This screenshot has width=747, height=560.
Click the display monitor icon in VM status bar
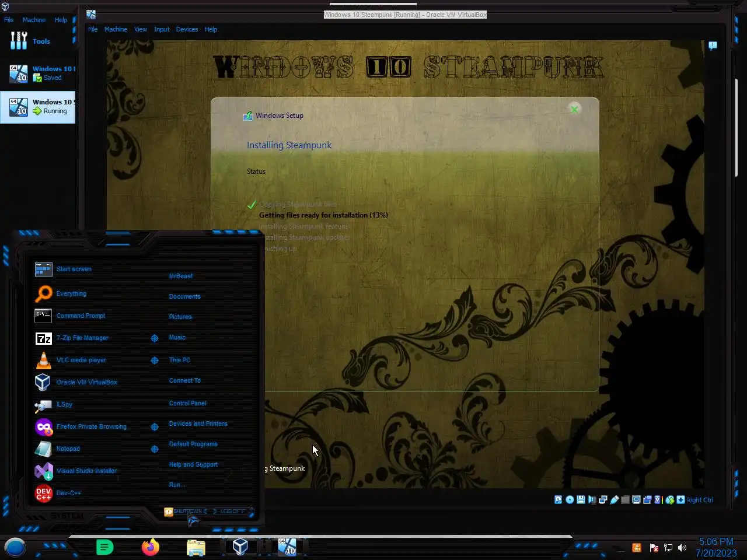pos(636,499)
